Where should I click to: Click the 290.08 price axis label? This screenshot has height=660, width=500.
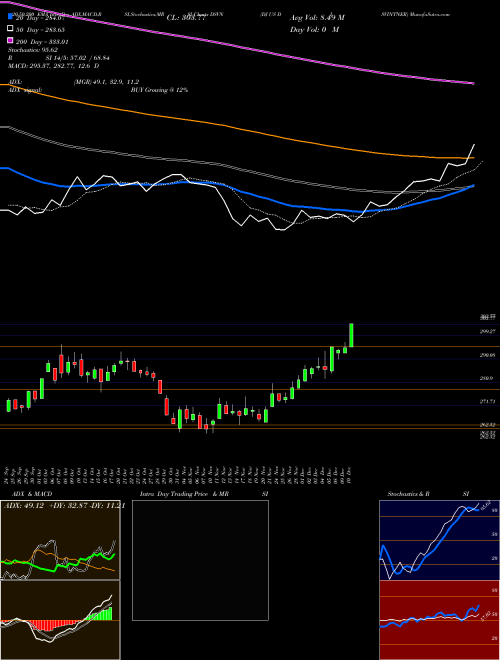point(490,355)
